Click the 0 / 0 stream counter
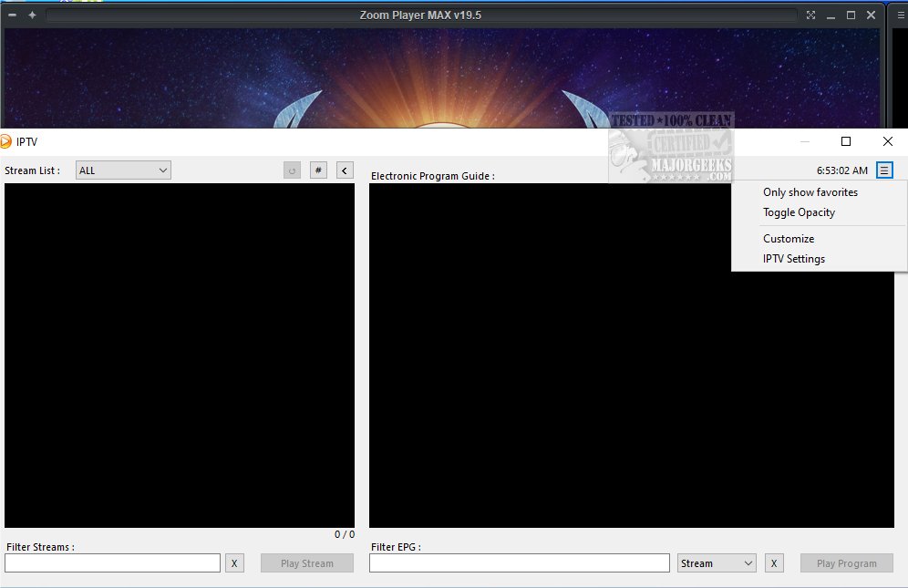The image size is (908, 588). (344, 534)
